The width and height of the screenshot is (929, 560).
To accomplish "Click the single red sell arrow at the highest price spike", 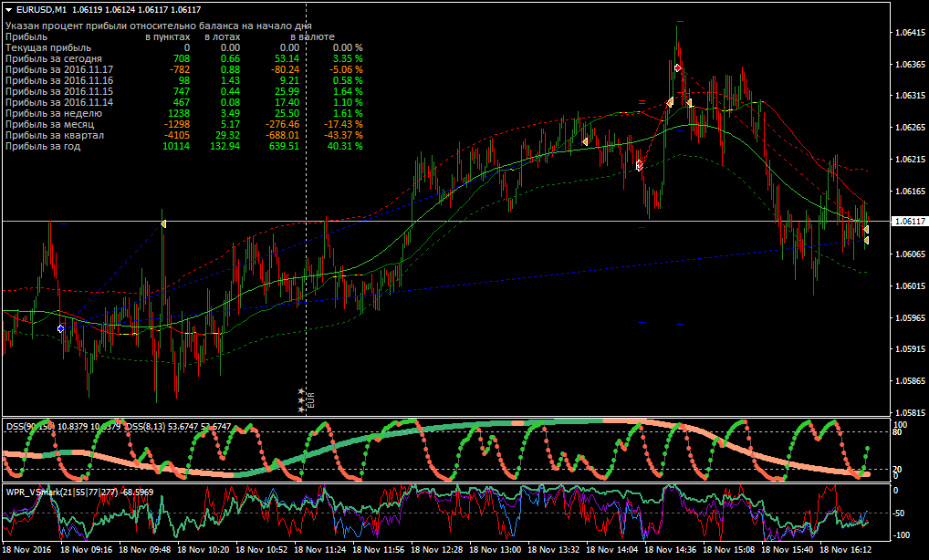I will (x=678, y=68).
